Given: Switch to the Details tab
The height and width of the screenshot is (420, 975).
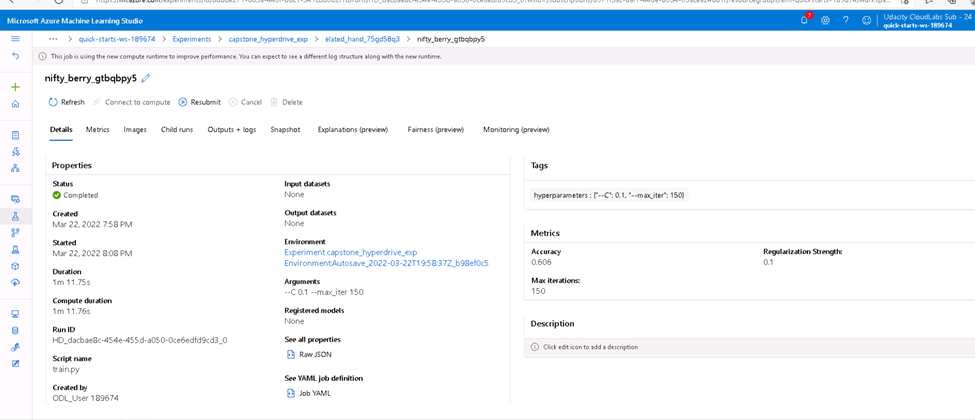Looking at the screenshot, I should [x=61, y=129].
